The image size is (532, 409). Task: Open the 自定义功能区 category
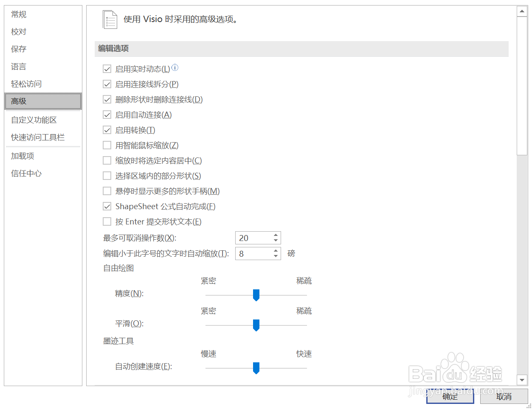tap(43, 120)
